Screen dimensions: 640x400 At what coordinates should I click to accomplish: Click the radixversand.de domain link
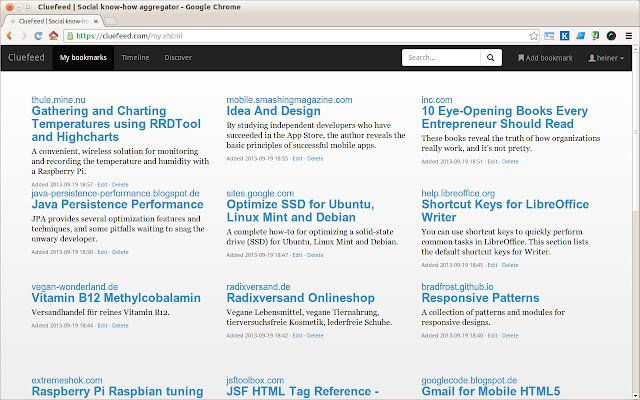tap(258, 287)
